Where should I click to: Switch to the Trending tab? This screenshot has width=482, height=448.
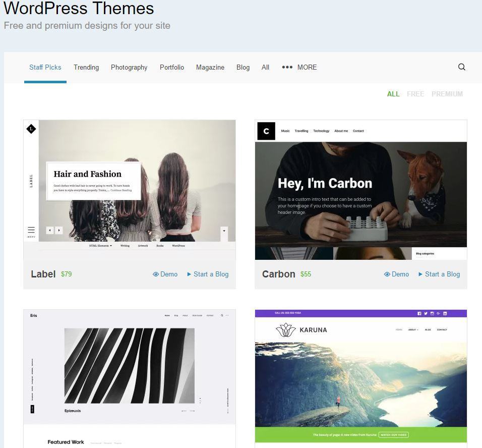point(86,67)
